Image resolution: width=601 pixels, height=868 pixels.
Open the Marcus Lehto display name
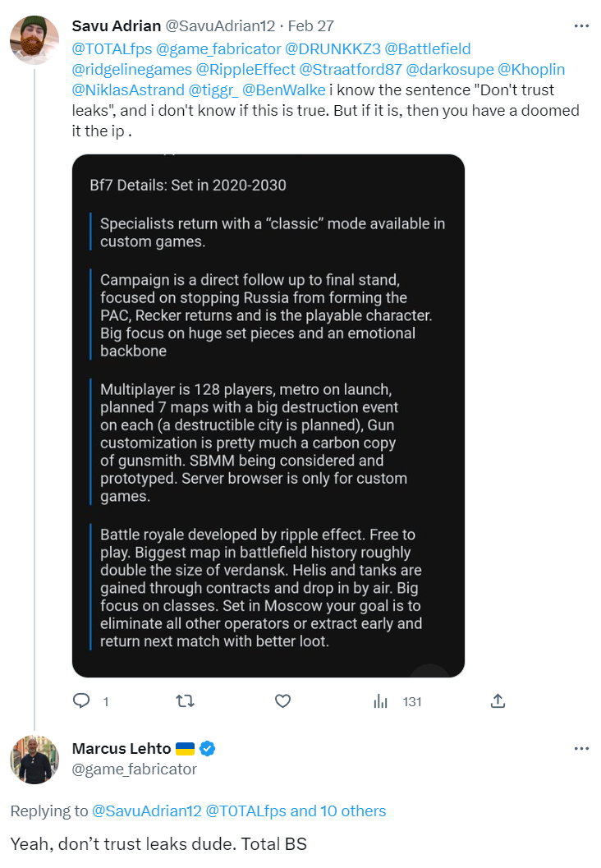tap(122, 748)
